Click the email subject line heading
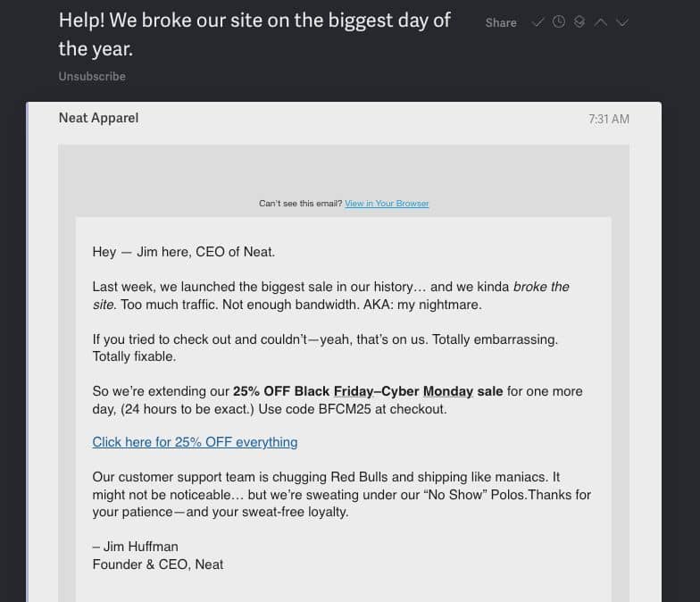The image size is (700, 602). click(x=254, y=33)
